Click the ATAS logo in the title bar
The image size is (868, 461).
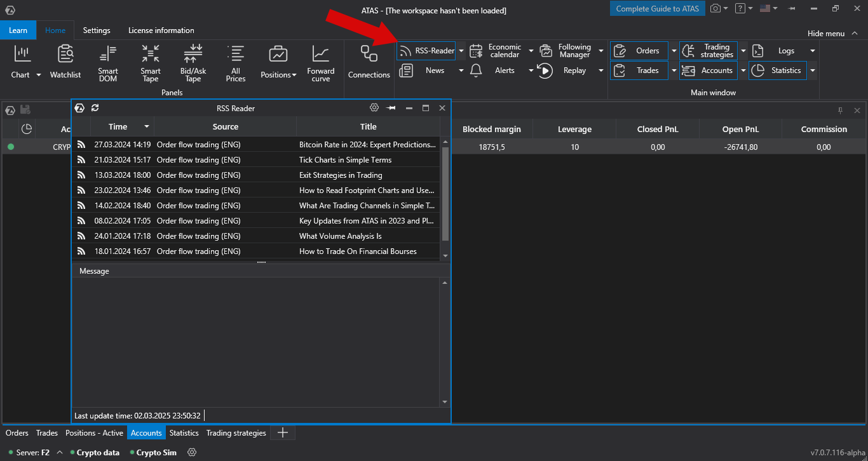(10, 10)
